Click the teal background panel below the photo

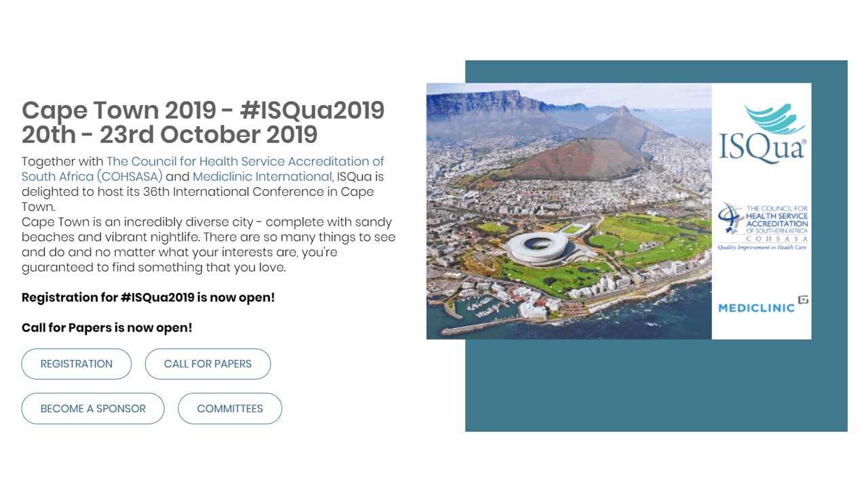pos(656,385)
